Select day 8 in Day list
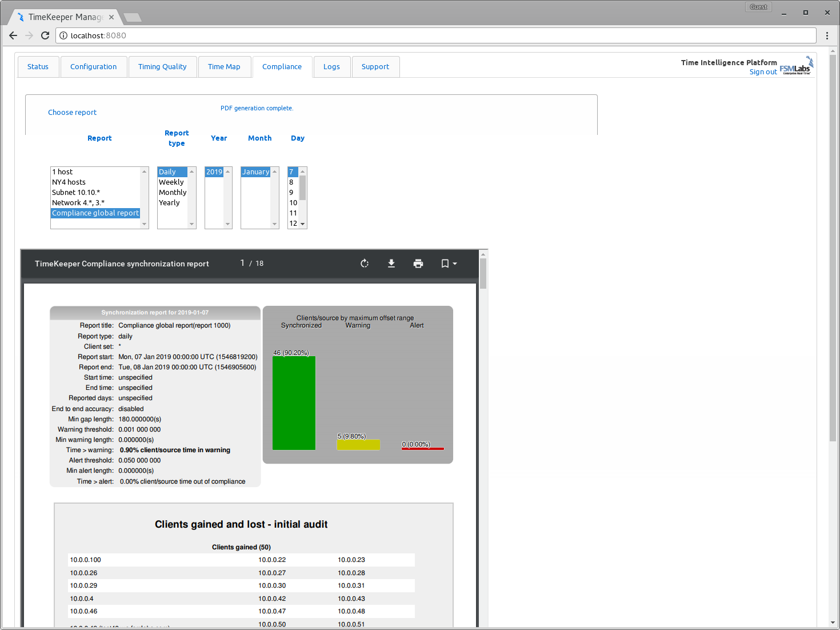The image size is (840, 630). pos(293,182)
